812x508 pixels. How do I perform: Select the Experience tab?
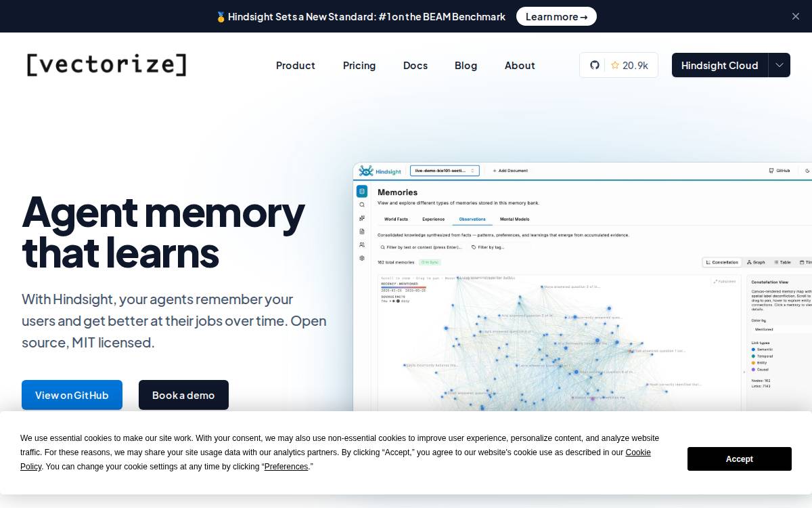(434, 219)
